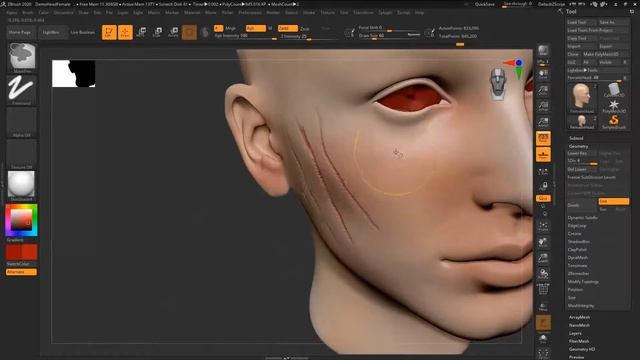This screenshot has width=640, height=360.
Task: Select the DemoHeadFemale large tool thumbnail
Action: click(x=582, y=98)
